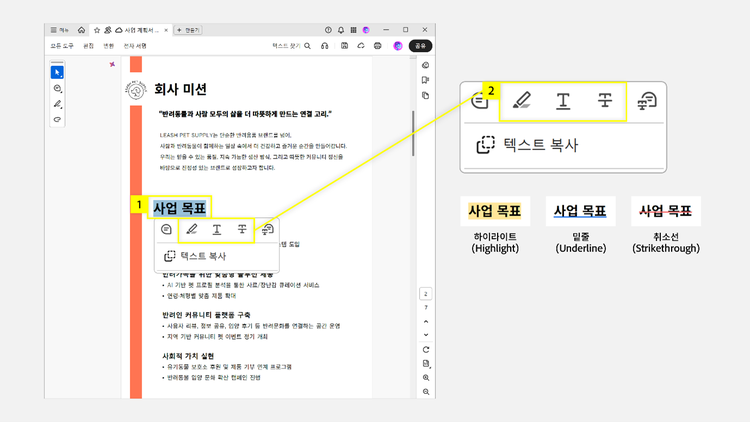Viewport: 750px width, 422px height.
Task: Star the document in the tab
Action: [x=97, y=30]
